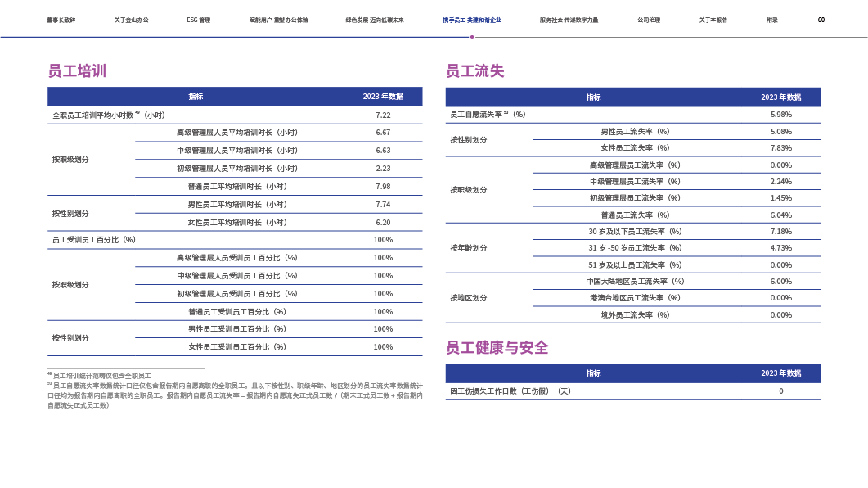Click the 董事长致辞 navigation link
The image size is (868, 488).
pos(61,20)
